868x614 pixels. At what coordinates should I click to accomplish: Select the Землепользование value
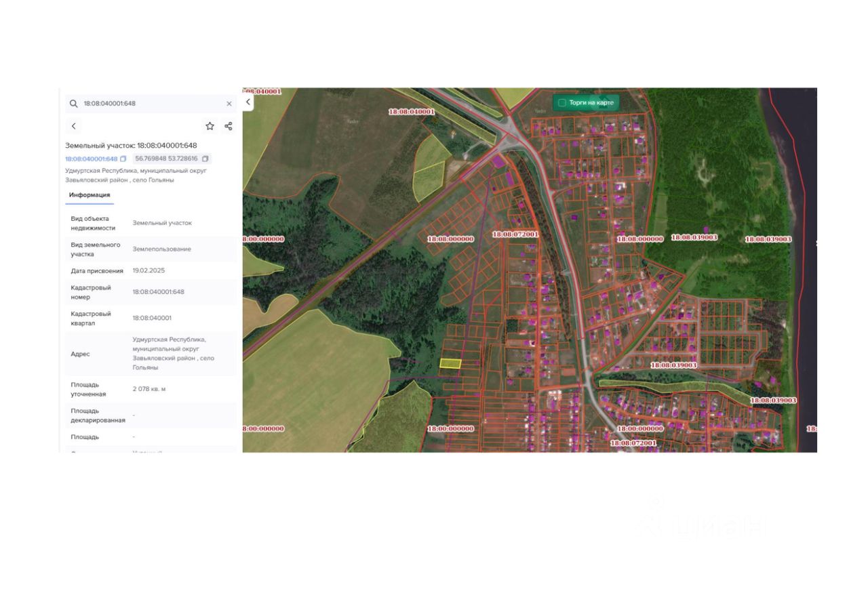point(161,249)
